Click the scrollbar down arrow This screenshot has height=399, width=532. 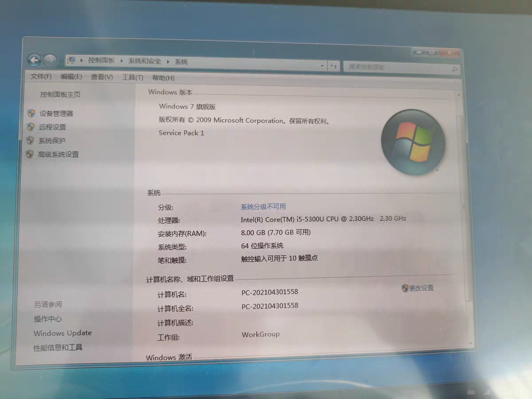pos(470,344)
